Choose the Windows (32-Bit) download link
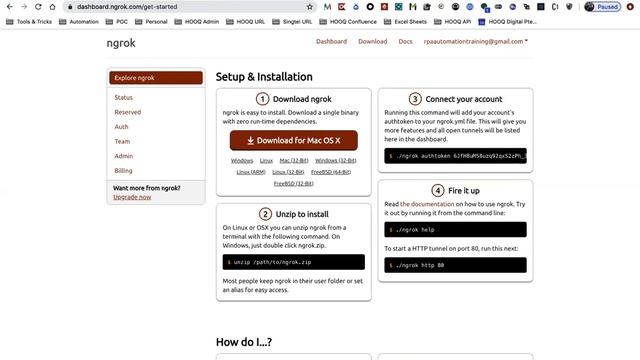The image size is (640, 360). point(336,161)
